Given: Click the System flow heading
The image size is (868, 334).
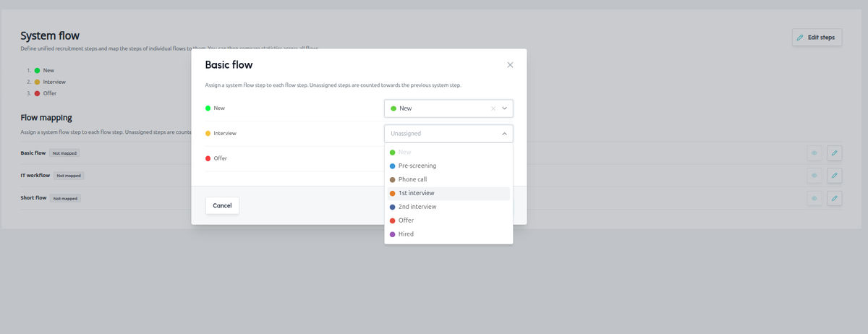Looking at the screenshot, I should click(50, 35).
